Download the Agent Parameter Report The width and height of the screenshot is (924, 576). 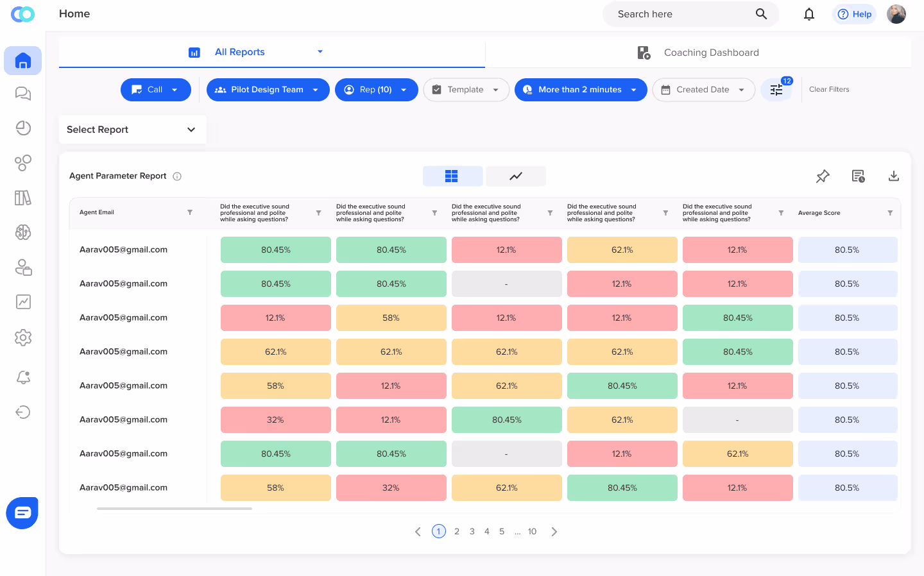(893, 176)
